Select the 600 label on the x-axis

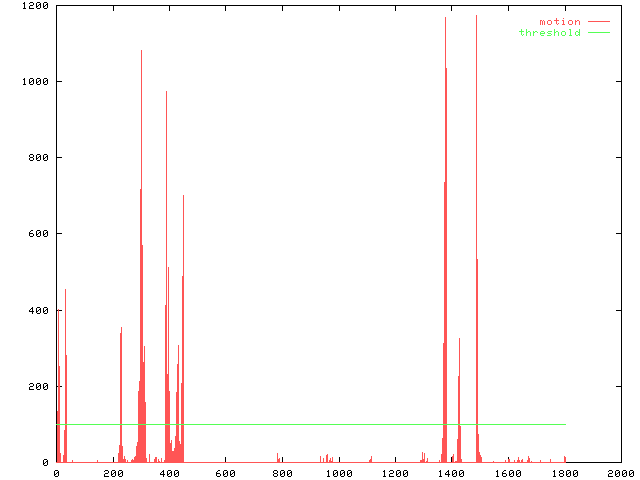click(225, 473)
